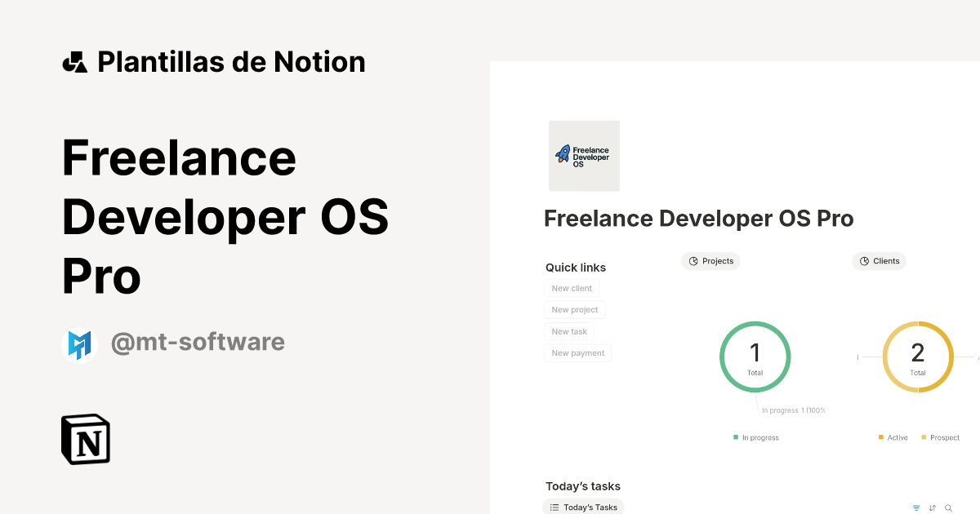The height and width of the screenshot is (514, 980).
Task: Click the Plantillas de Notion logo mark
Action: tap(75, 61)
